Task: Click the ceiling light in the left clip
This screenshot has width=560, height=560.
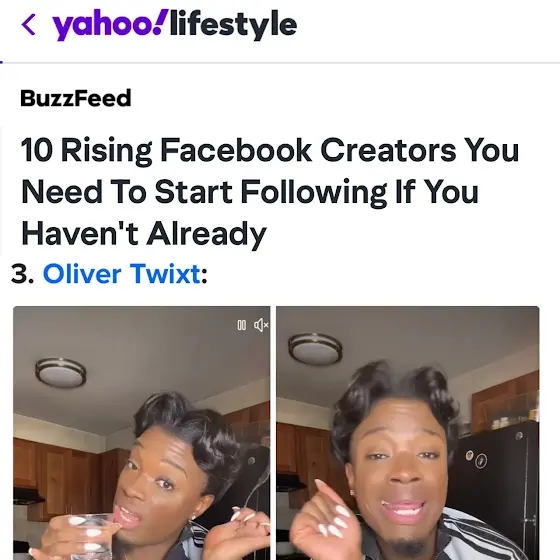Action: 61,373
